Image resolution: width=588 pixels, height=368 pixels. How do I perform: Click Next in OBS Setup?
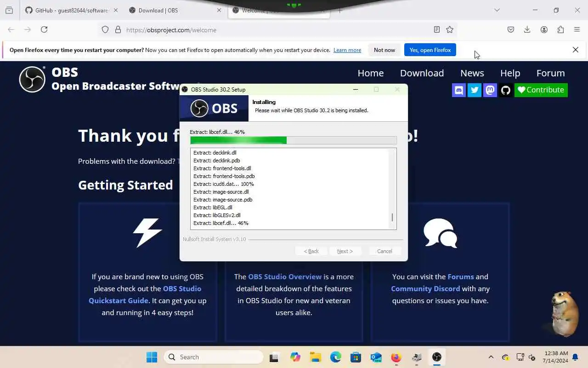[345, 251]
